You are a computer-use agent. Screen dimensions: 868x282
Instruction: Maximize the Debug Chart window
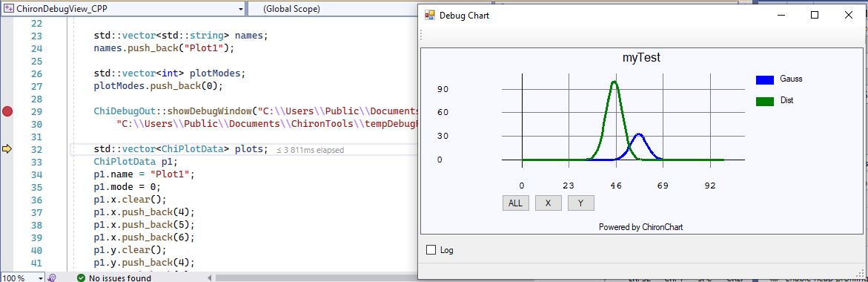coord(815,16)
